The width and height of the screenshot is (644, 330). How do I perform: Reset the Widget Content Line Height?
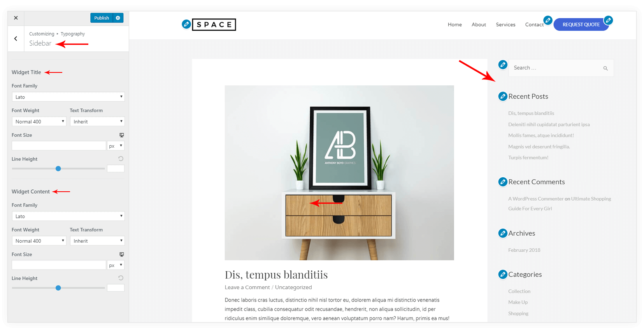click(121, 278)
